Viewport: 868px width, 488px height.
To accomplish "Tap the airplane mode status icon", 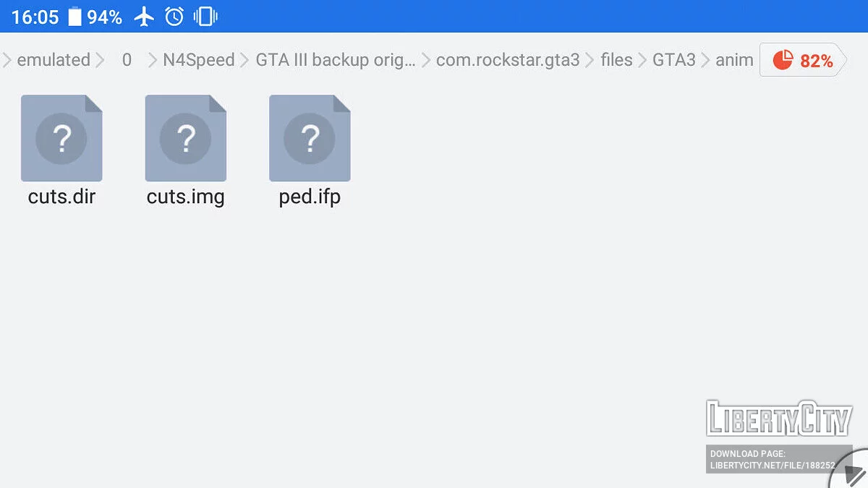I will tap(145, 17).
